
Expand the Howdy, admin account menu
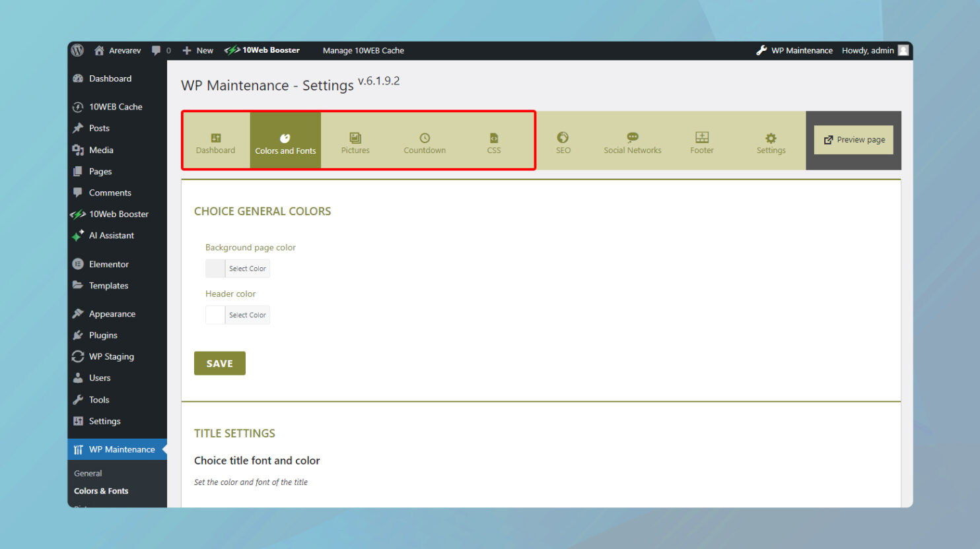(x=867, y=50)
